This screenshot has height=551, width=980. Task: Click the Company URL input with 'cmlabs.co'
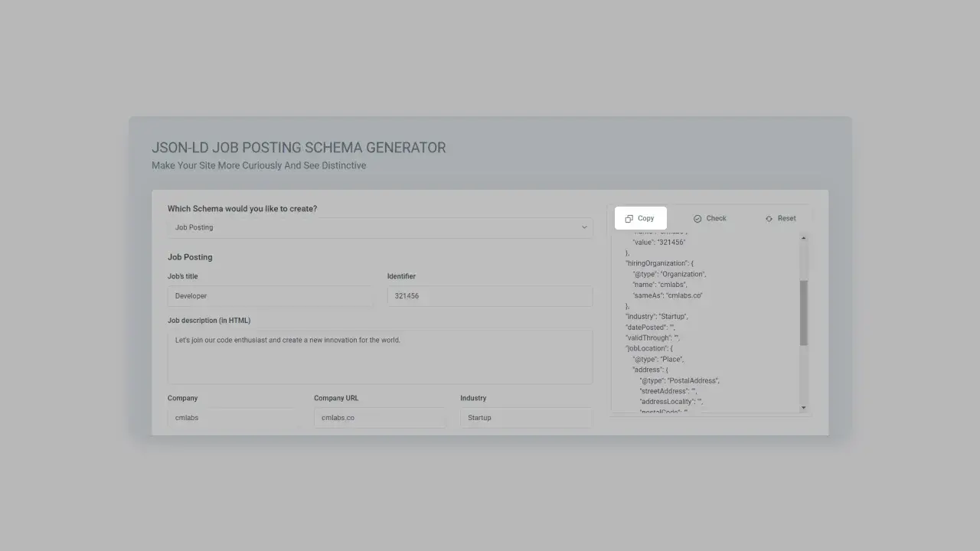(x=380, y=417)
